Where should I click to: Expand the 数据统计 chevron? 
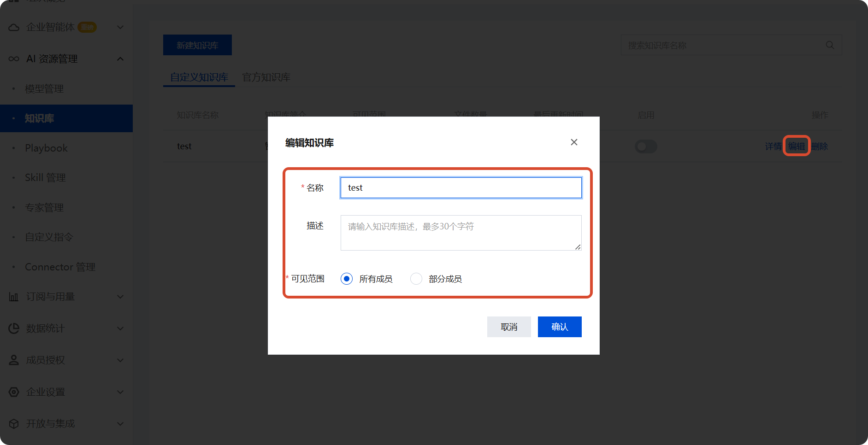pyautogui.click(x=120, y=328)
